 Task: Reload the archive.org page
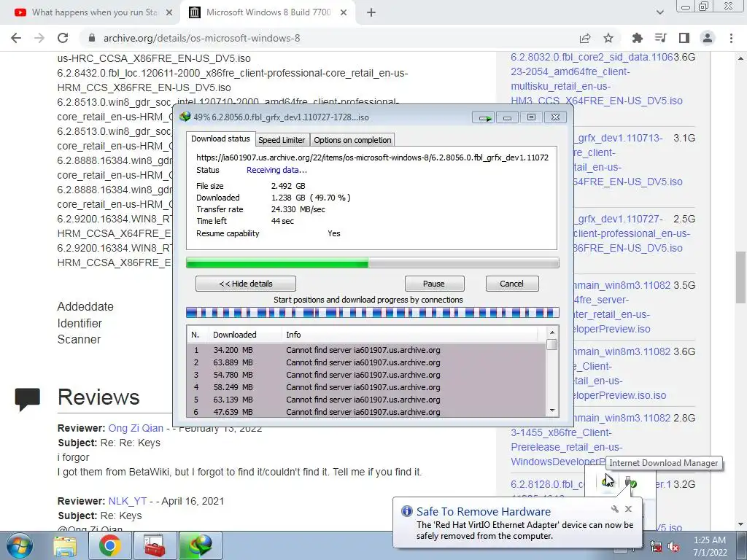click(x=63, y=38)
